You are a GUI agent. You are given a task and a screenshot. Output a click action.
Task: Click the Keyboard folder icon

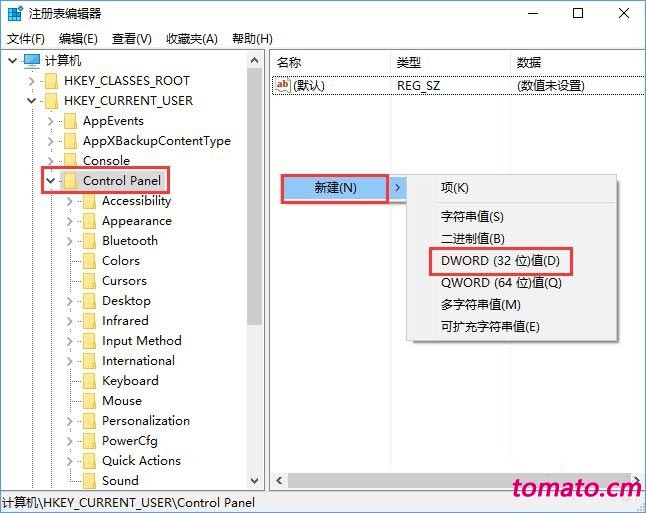pos(89,381)
